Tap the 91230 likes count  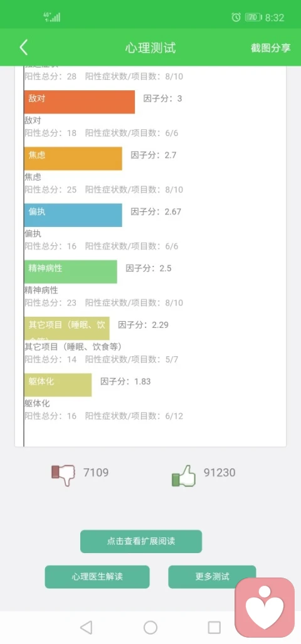pyautogui.click(x=219, y=473)
